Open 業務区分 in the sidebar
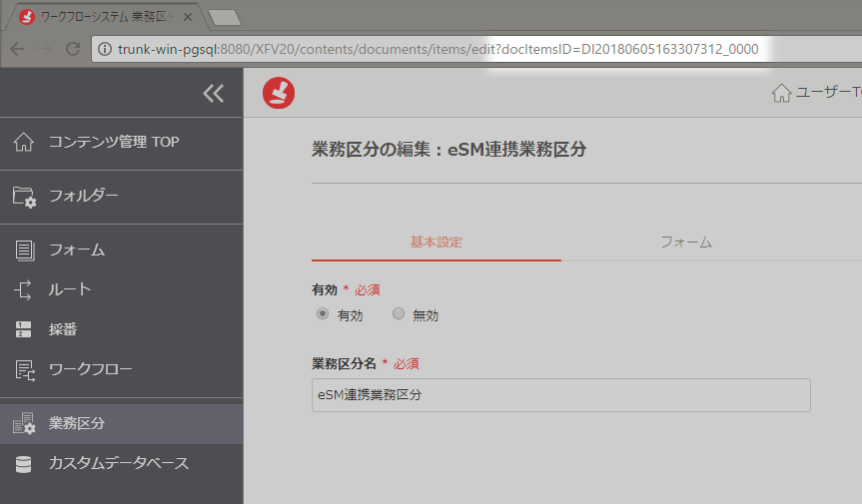The width and height of the screenshot is (862, 504). click(x=121, y=424)
